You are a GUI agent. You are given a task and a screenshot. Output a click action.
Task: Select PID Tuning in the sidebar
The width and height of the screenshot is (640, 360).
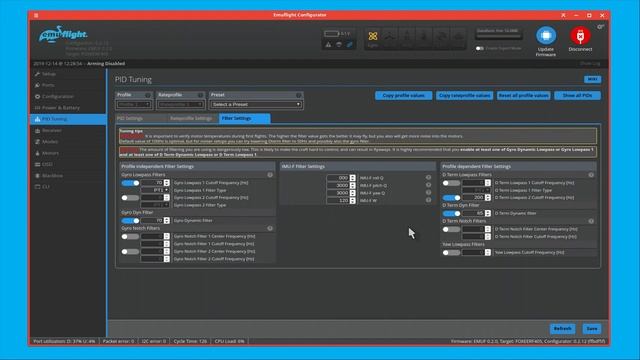pos(68,119)
